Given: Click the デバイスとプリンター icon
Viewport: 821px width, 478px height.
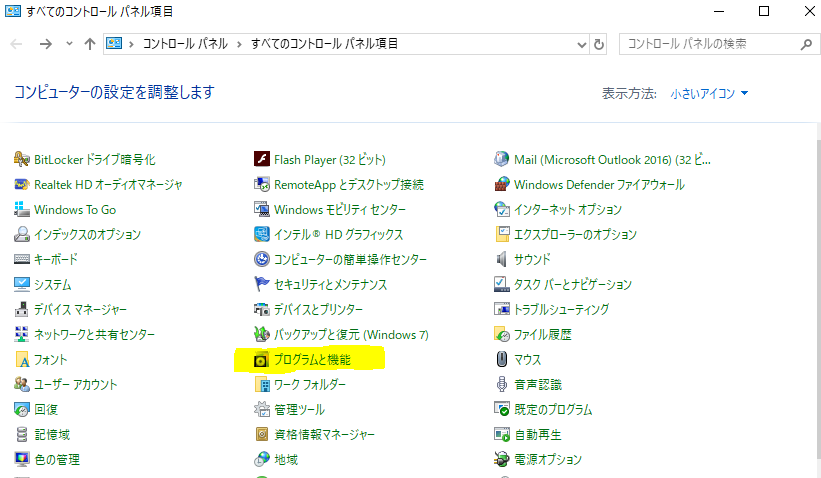Looking at the screenshot, I should coord(261,309).
